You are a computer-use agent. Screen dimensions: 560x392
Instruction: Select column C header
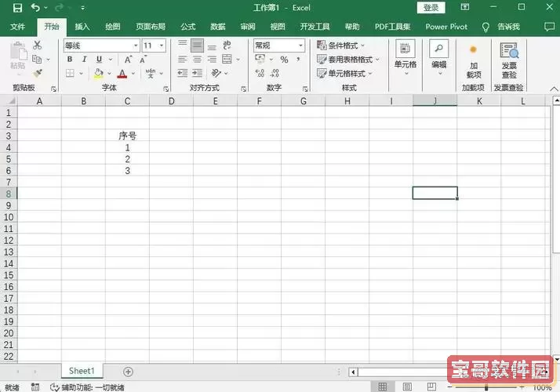point(128,101)
